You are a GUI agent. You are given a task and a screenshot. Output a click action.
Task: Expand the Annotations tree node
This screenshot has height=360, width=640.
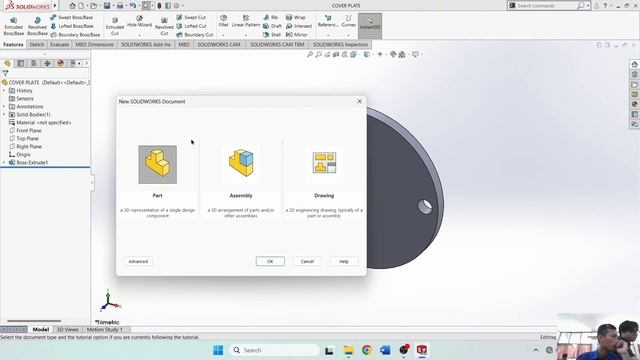[x=4, y=107]
